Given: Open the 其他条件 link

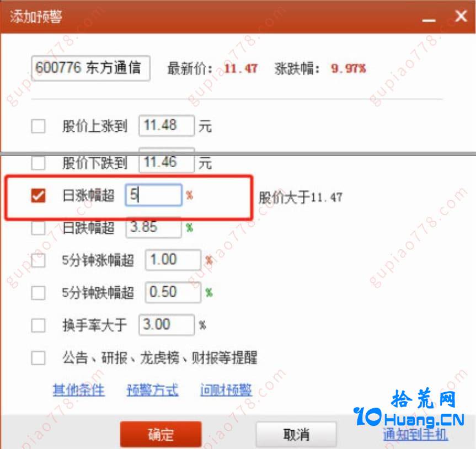Looking at the screenshot, I should point(79,390).
